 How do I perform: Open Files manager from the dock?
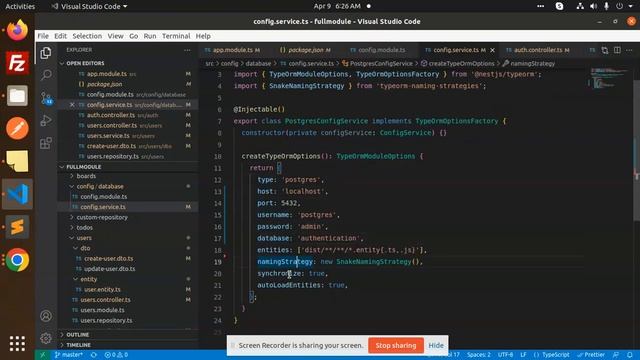pyautogui.click(x=17, y=96)
